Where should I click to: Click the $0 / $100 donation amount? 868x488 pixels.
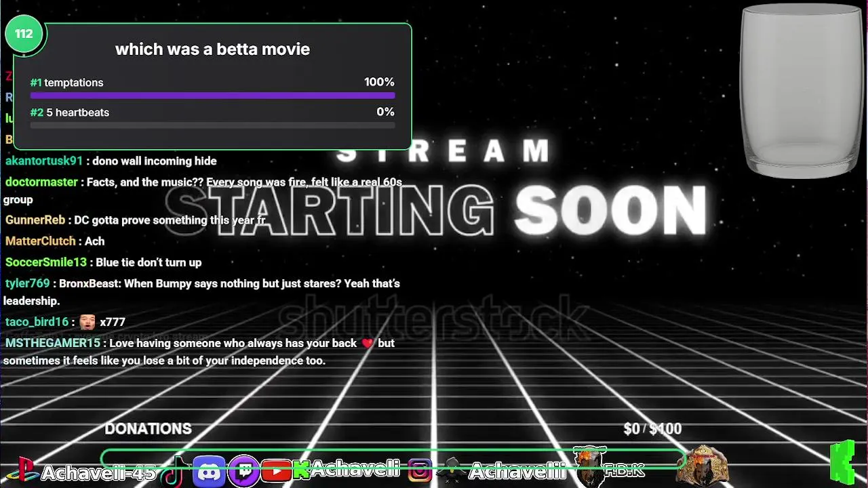(652, 429)
